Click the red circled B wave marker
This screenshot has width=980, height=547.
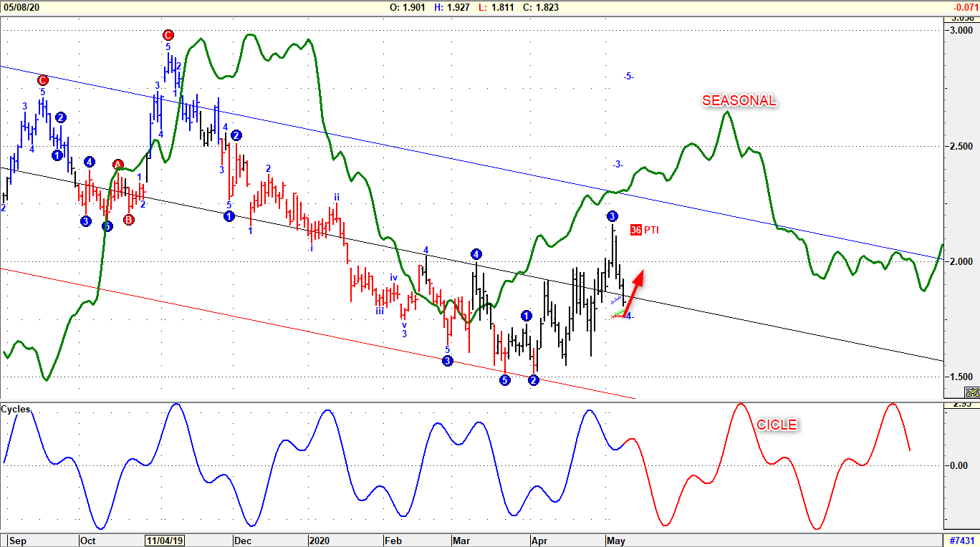point(129,220)
